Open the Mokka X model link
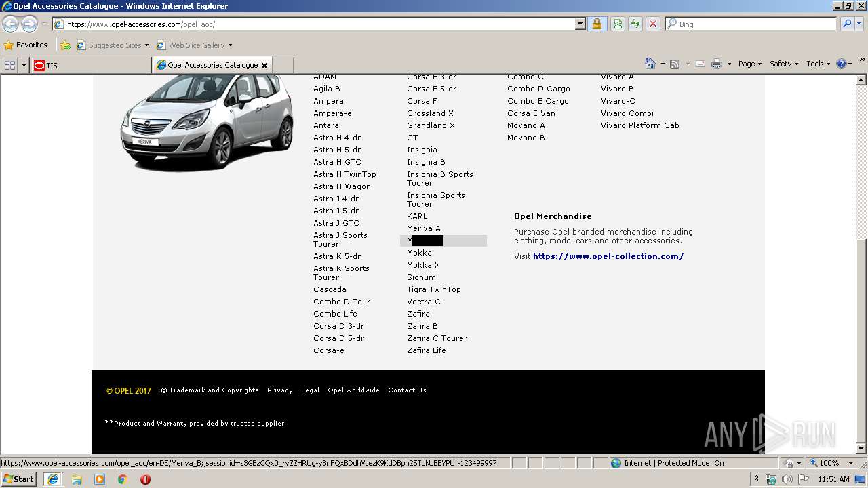Image resolution: width=868 pixels, height=488 pixels. coord(423,265)
